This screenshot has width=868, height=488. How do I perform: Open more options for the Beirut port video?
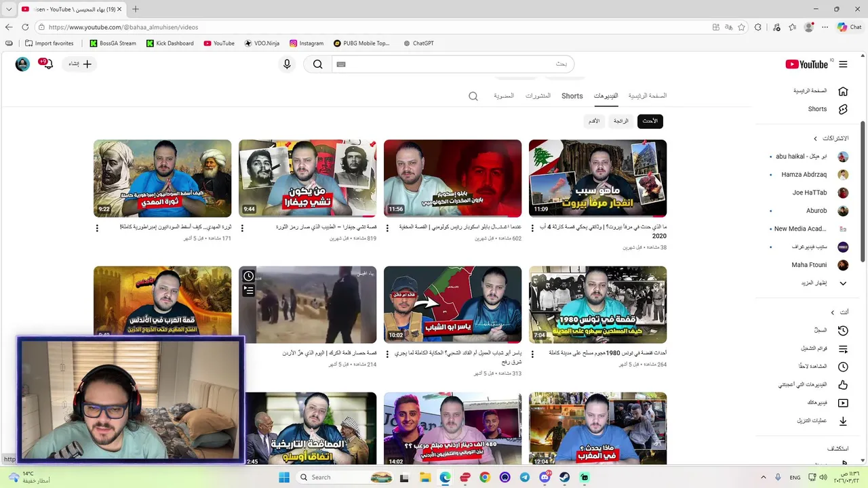point(532,228)
